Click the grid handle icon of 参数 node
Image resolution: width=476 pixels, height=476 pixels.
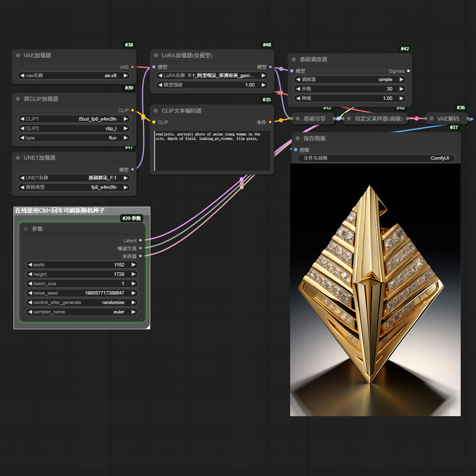point(26,229)
